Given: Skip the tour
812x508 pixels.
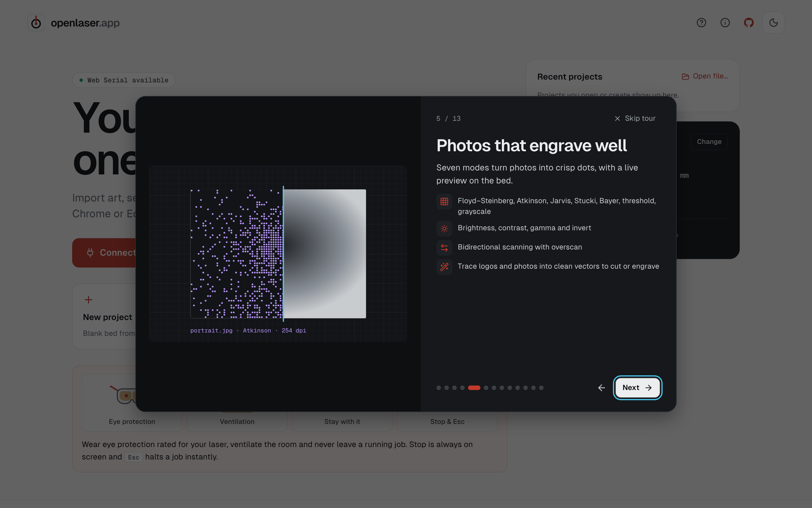Looking at the screenshot, I should tap(635, 118).
